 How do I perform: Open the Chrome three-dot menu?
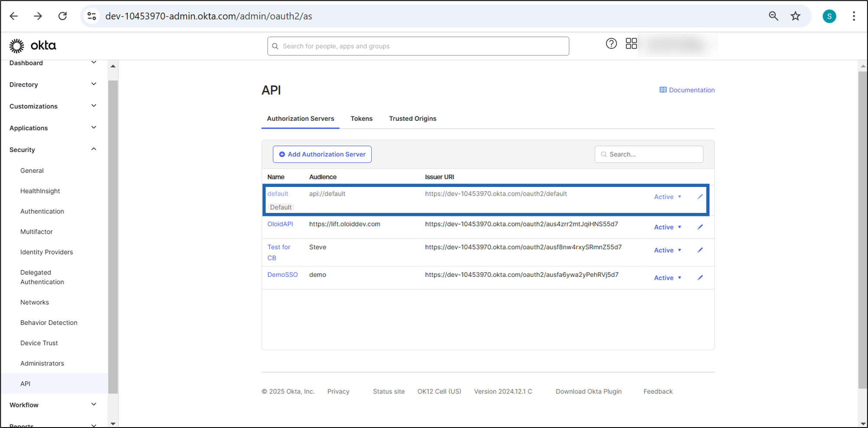pos(854,16)
